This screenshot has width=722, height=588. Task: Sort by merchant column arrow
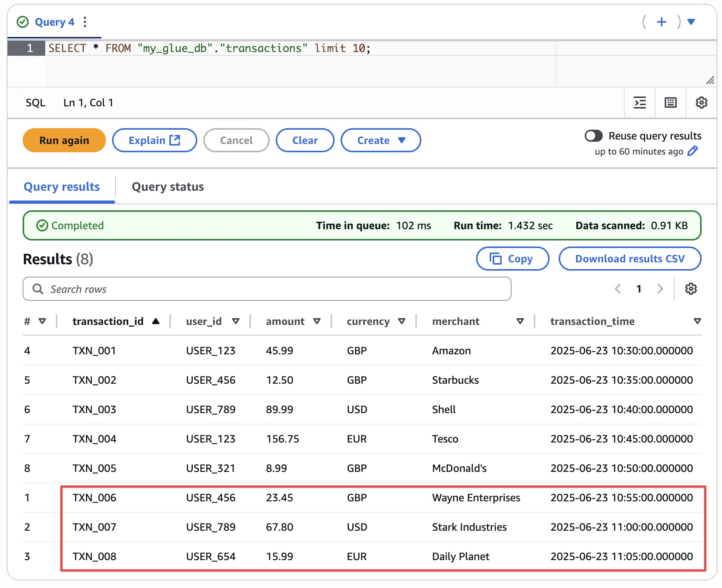pyautogui.click(x=520, y=321)
